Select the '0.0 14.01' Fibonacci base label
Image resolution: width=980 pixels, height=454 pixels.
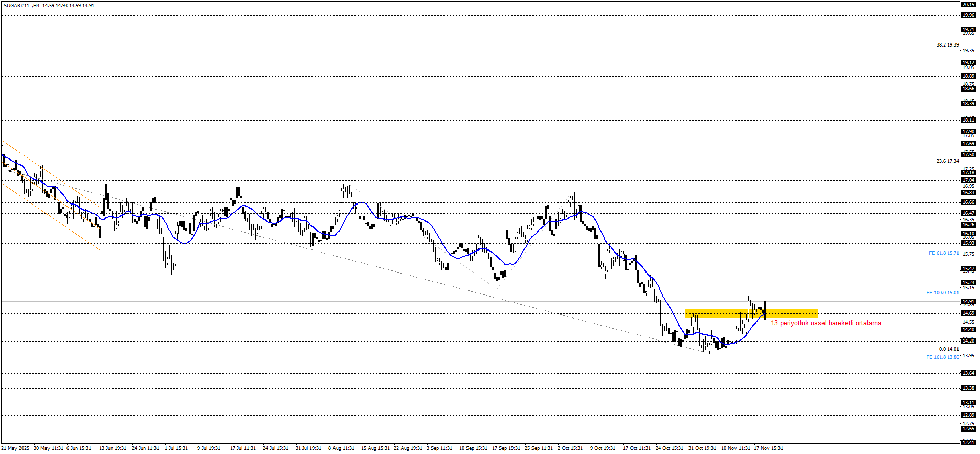[949, 349]
